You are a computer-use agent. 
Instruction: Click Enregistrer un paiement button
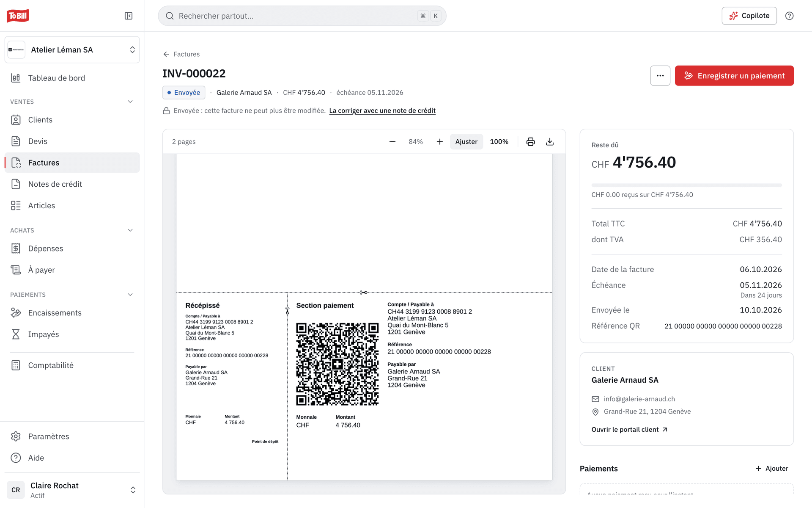point(734,76)
